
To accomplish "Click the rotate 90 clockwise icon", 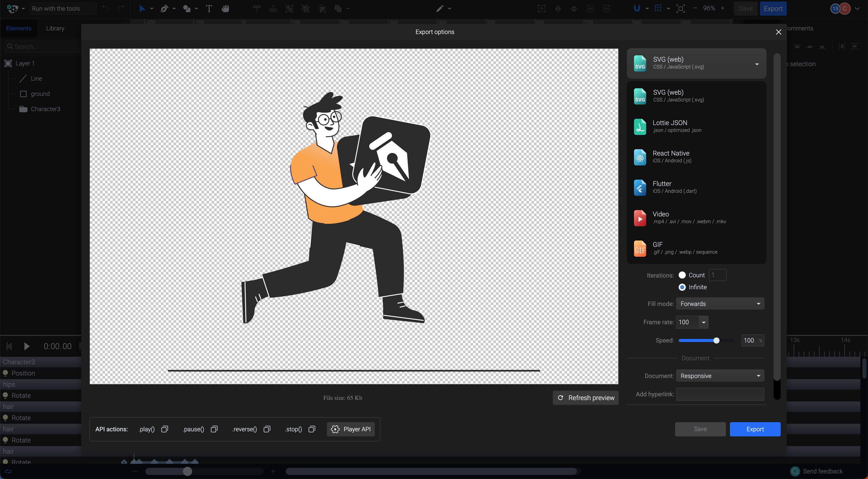I will tap(607, 8).
